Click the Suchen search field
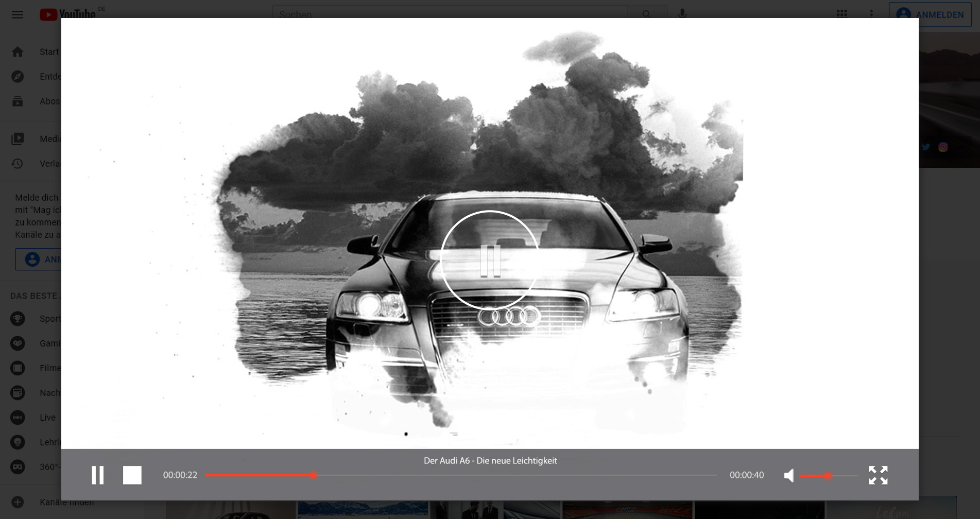 click(450, 14)
